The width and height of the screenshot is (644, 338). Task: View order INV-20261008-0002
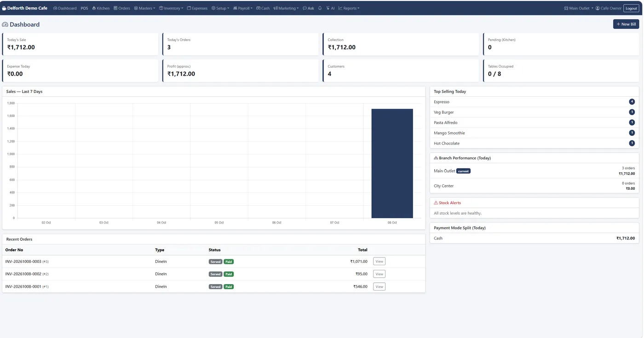pyautogui.click(x=379, y=274)
